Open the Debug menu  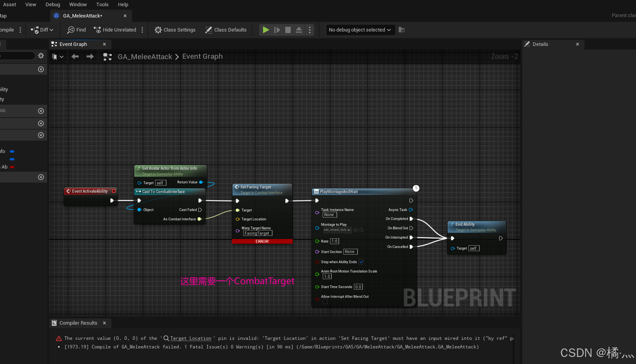click(53, 5)
